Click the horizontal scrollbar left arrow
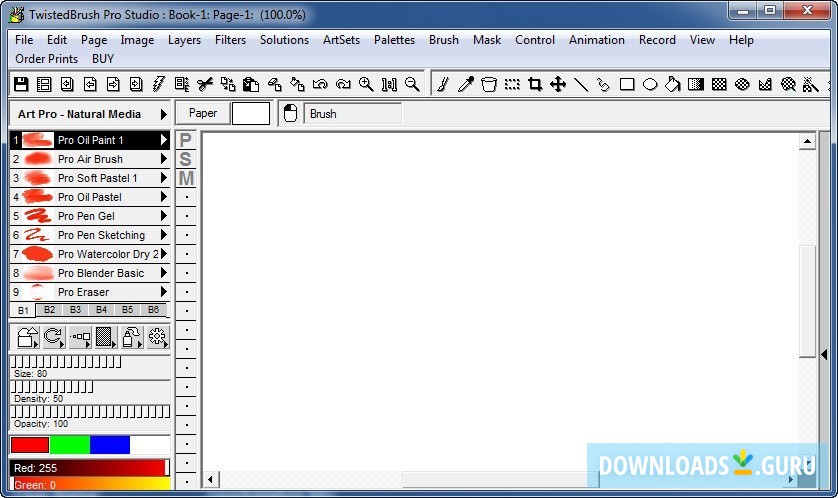838x498 pixels. click(x=211, y=479)
